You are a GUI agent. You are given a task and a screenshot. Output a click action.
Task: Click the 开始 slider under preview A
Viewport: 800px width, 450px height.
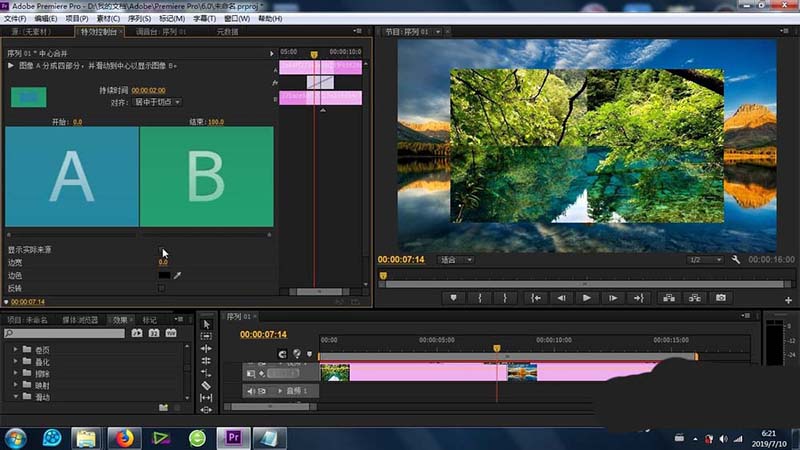click(9, 235)
